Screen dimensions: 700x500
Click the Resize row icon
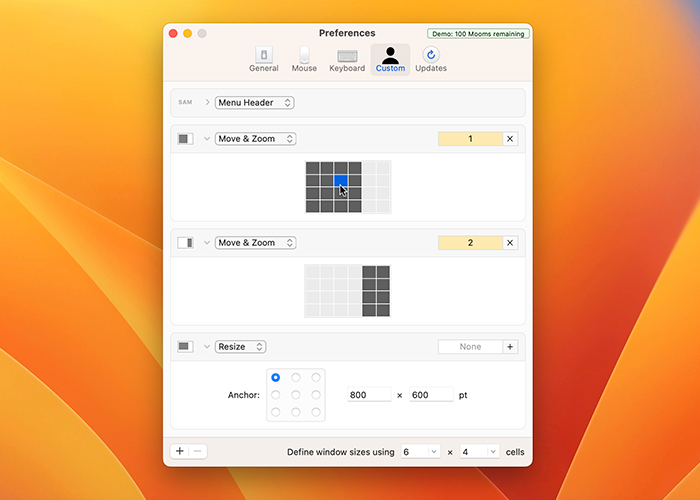click(x=185, y=347)
